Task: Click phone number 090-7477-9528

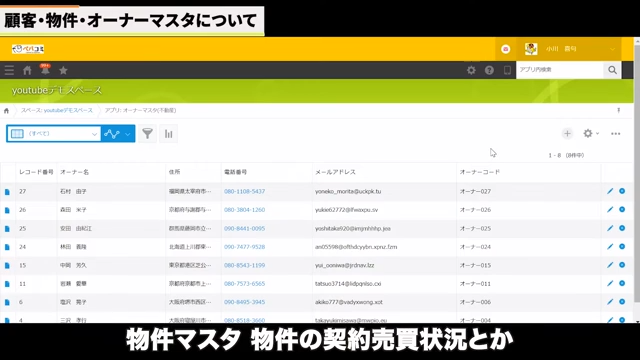Action: [x=244, y=247]
